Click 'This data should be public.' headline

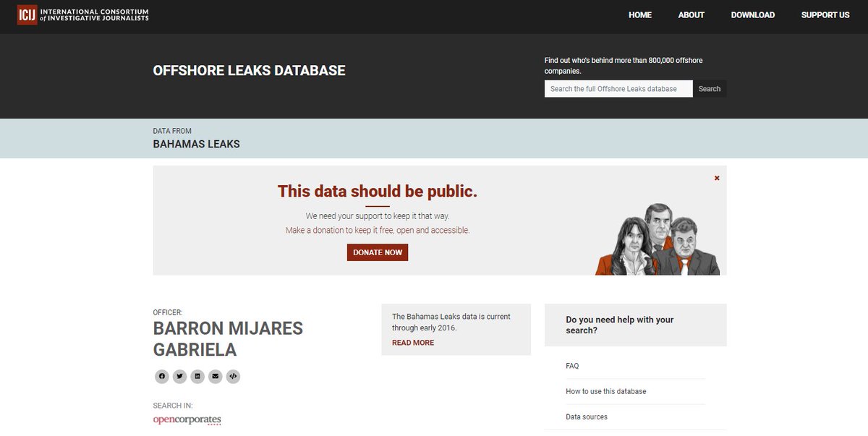[x=378, y=192]
